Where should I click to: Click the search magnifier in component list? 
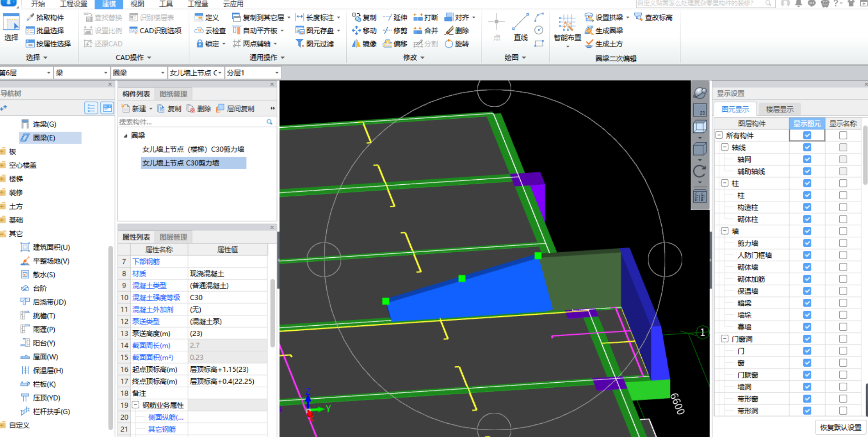point(270,122)
